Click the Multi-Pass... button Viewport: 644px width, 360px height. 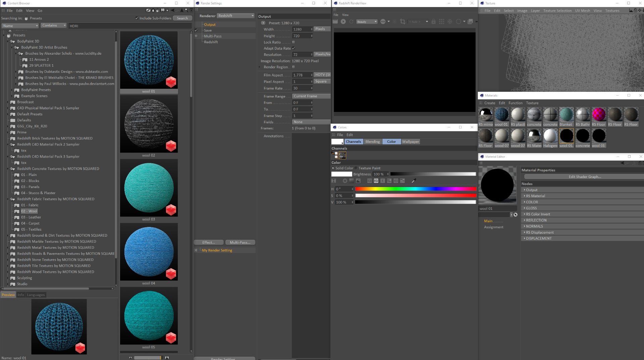(240, 242)
